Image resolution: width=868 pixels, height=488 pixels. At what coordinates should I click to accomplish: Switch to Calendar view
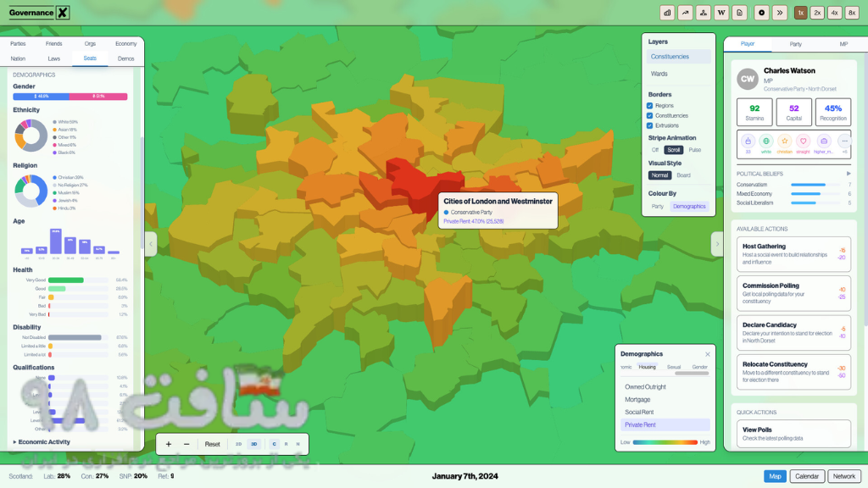pyautogui.click(x=807, y=476)
